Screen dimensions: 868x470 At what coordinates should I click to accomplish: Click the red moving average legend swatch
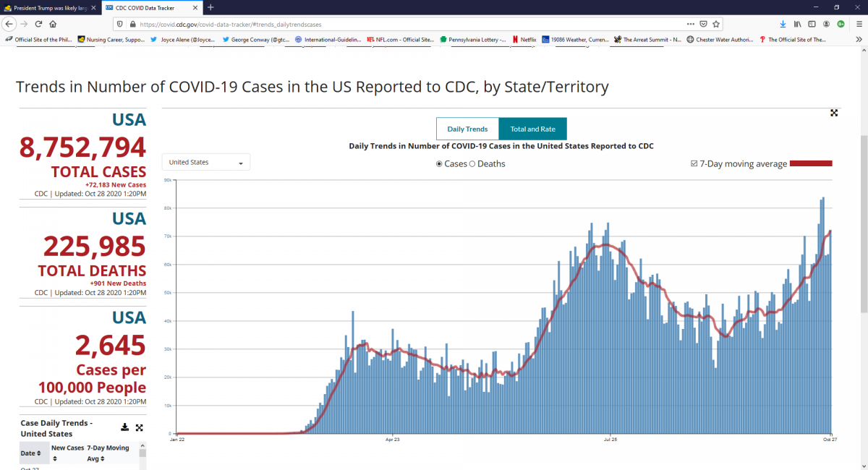coord(811,164)
